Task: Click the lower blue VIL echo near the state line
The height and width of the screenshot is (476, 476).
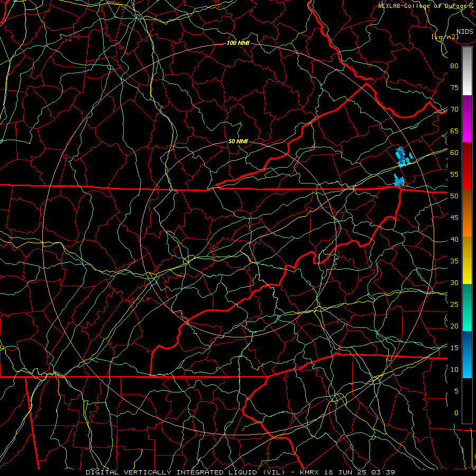Action: 399,181
